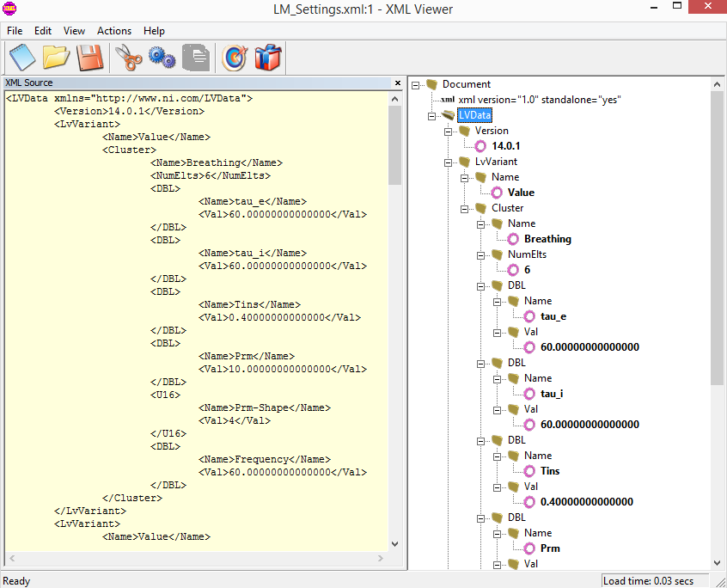This screenshot has width=727, height=588.
Task: Collapse the Version node in the tree
Action: 449,131
